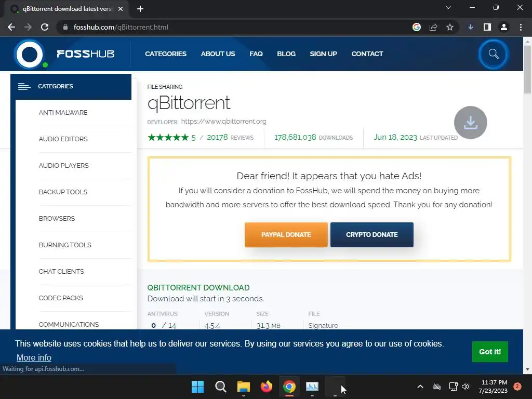The width and height of the screenshot is (532, 399).
Task: Open the Windows Start menu
Action: point(197,387)
